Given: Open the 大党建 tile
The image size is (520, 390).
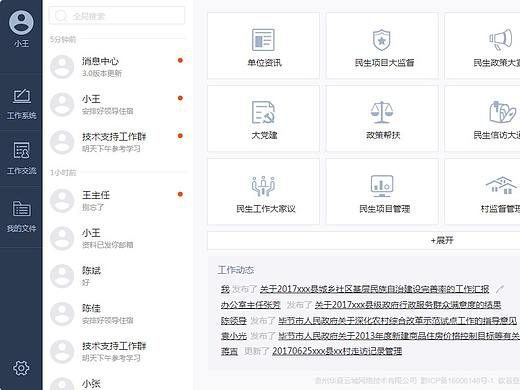Looking at the screenshot, I should click(x=263, y=119).
